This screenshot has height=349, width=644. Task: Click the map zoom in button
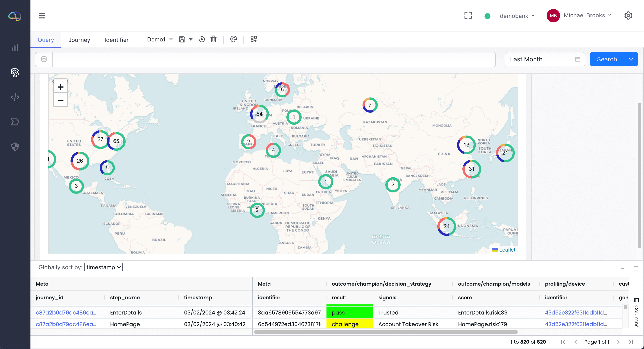pos(60,87)
